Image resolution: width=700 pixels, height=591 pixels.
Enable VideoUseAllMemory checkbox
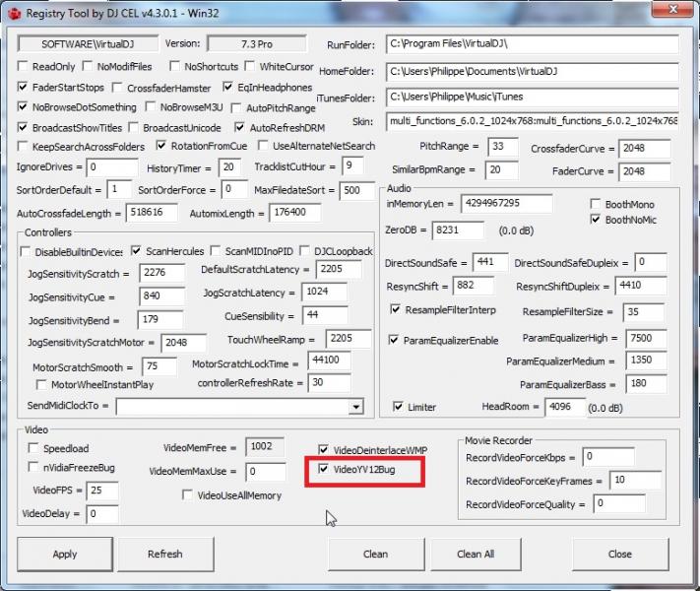pos(187,494)
